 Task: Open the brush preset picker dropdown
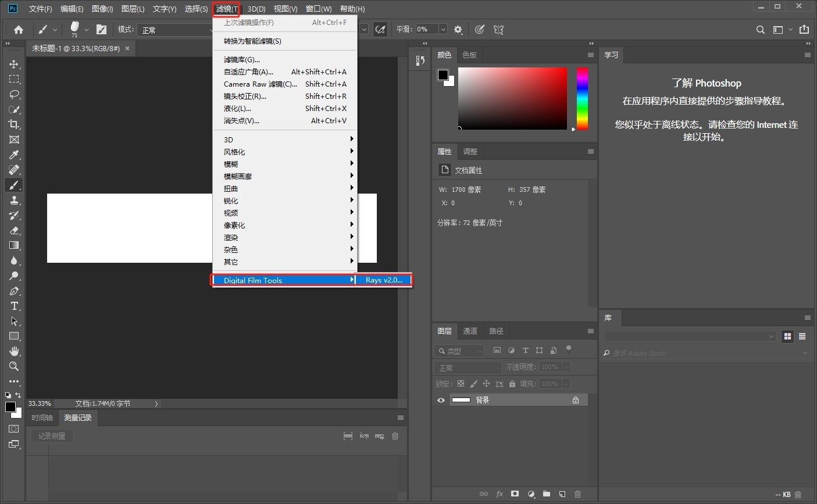[x=87, y=30]
